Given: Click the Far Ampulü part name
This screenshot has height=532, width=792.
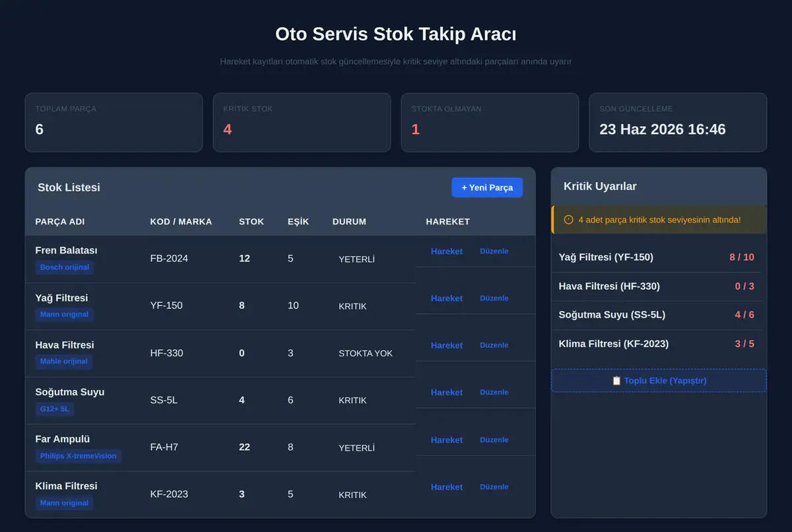Looking at the screenshot, I should [63, 439].
